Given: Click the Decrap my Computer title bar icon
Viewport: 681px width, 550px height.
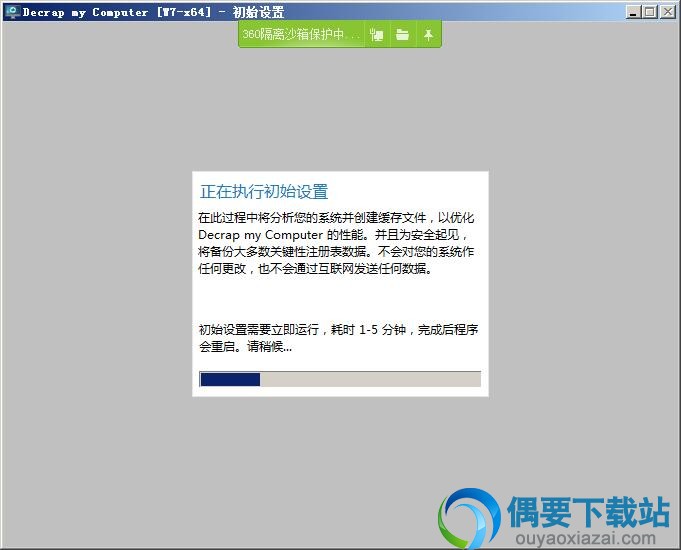Looking at the screenshot, I should [x=12, y=12].
